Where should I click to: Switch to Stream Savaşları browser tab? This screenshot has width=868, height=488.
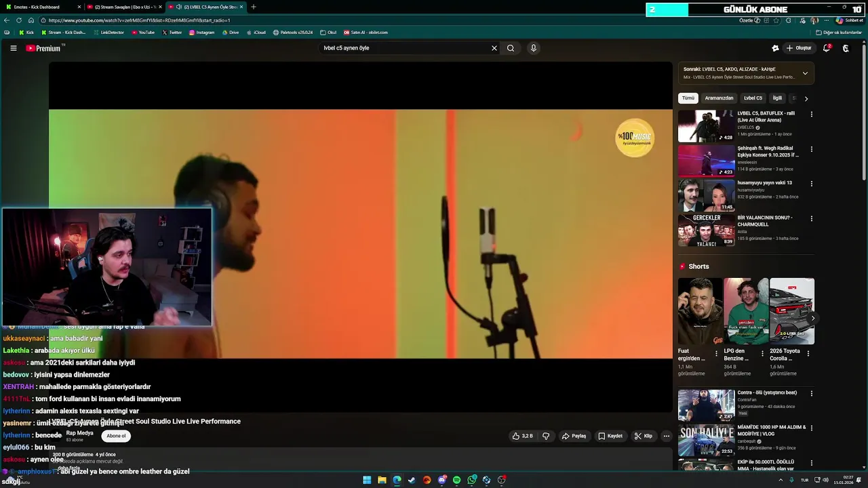point(125,7)
